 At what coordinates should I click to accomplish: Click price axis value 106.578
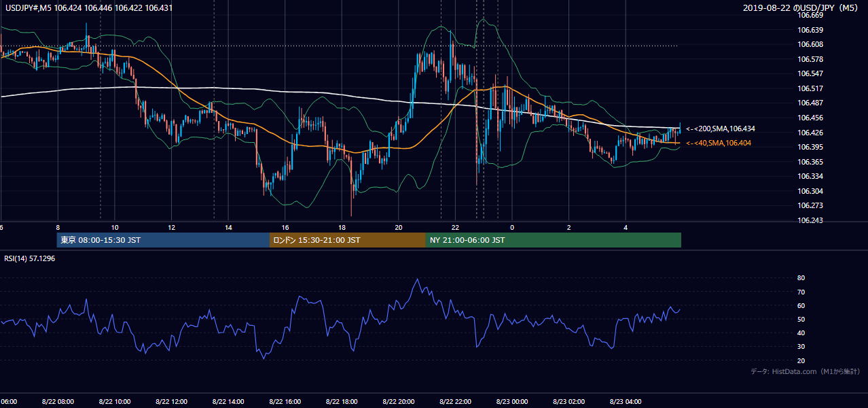[810, 59]
